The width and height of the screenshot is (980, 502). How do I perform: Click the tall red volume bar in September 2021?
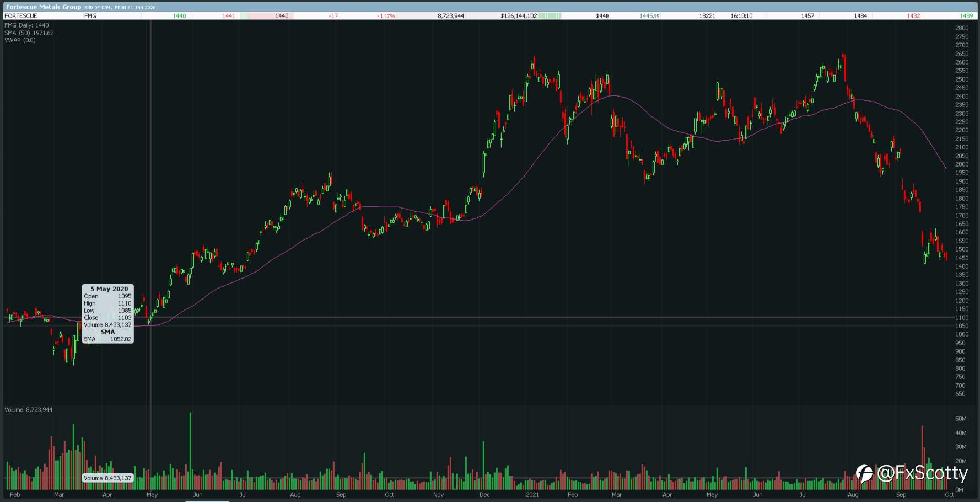[x=922, y=457]
